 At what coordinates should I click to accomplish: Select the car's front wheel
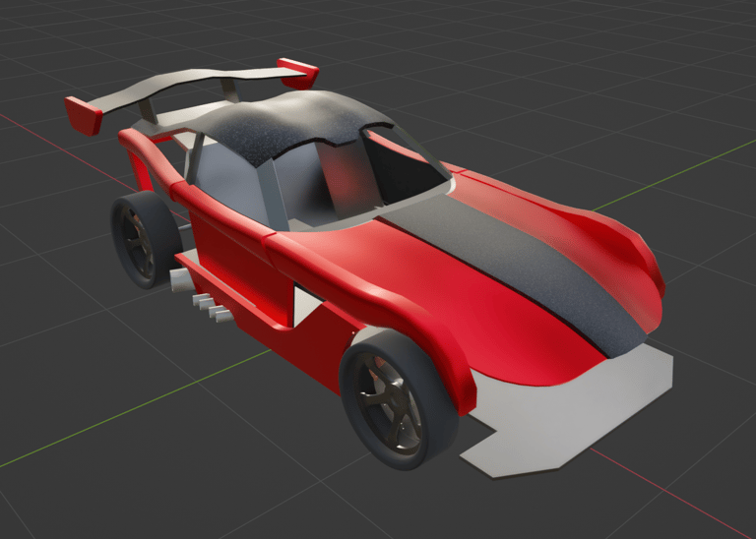tap(399, 399)
